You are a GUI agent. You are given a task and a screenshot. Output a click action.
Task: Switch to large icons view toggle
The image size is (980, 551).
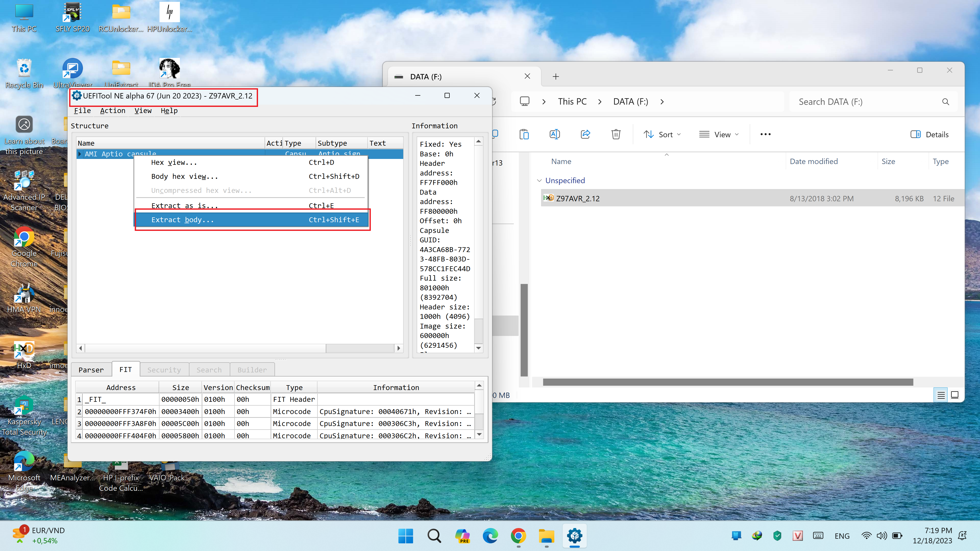(954, 395)
